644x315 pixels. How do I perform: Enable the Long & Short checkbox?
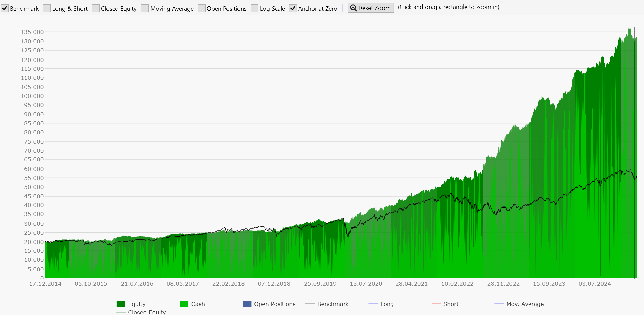click(x=47, y=8)
